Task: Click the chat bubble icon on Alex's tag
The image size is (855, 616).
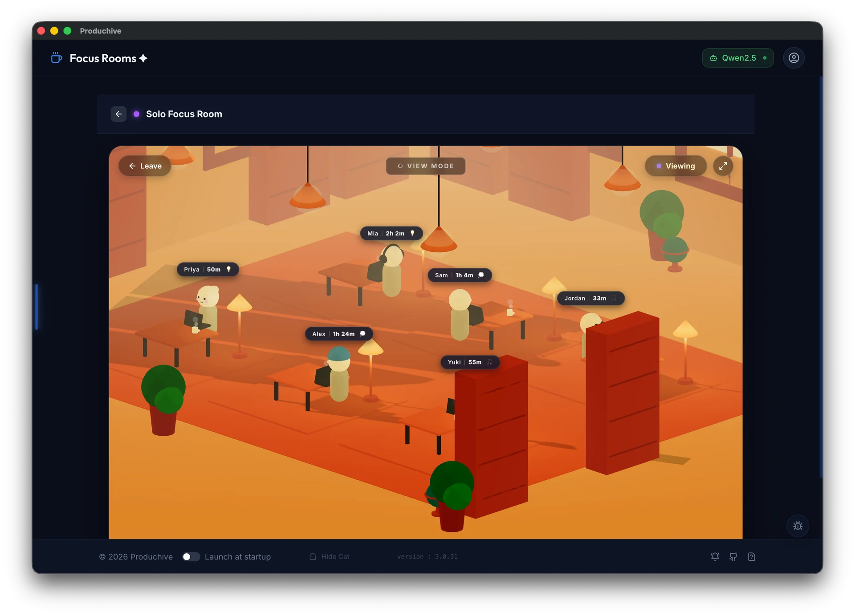Action: pos(362,334)
